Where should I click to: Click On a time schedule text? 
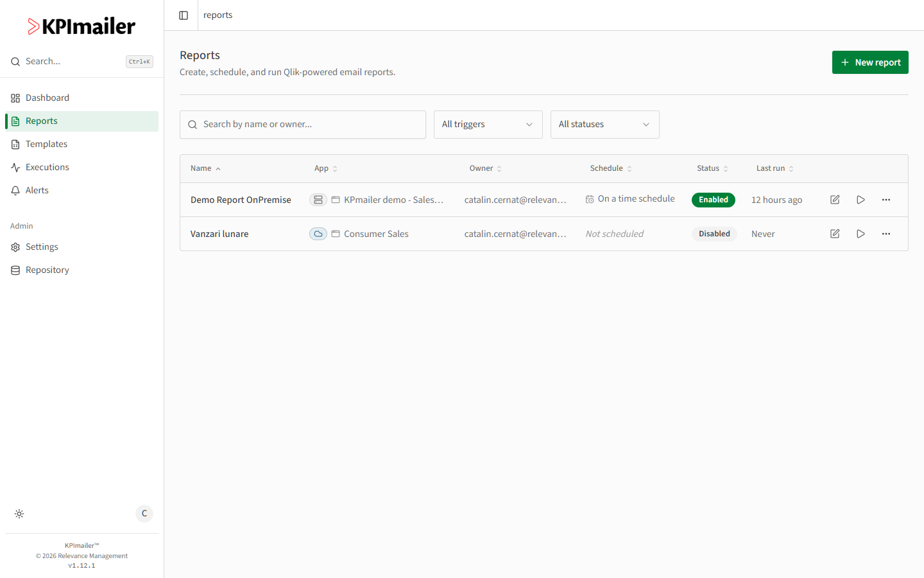point(637,199)
